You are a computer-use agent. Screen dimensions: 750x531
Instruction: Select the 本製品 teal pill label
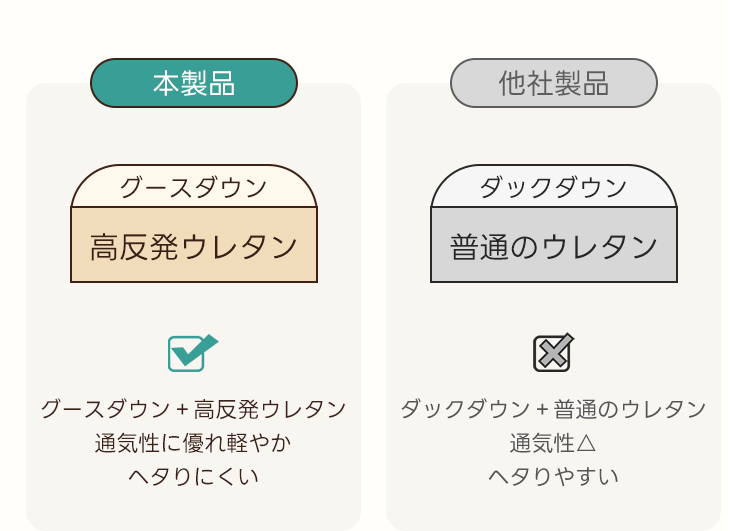194,83
